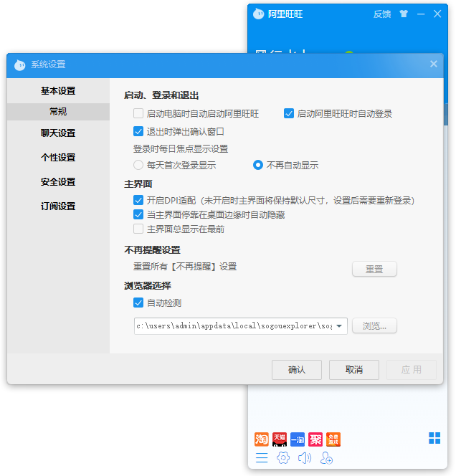Screen dimensions: 461x476
Task: Switch to the 个性设置 settings section
Action: tap(58, 158)
